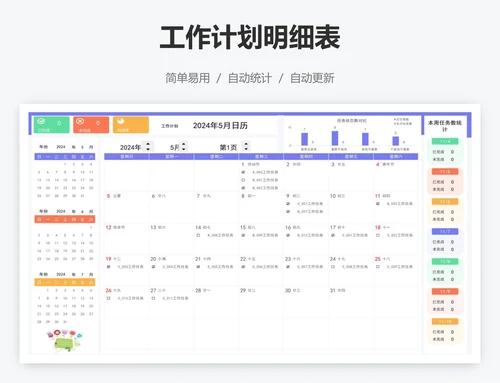Select the 本周任务数统计 heading
The image size is (500, 383).
[445, 126]
